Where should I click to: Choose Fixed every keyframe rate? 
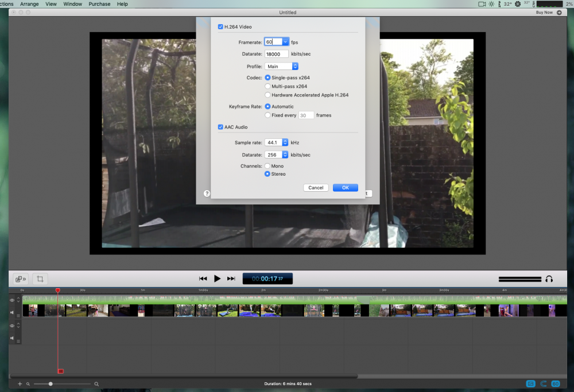pos(267,115)
